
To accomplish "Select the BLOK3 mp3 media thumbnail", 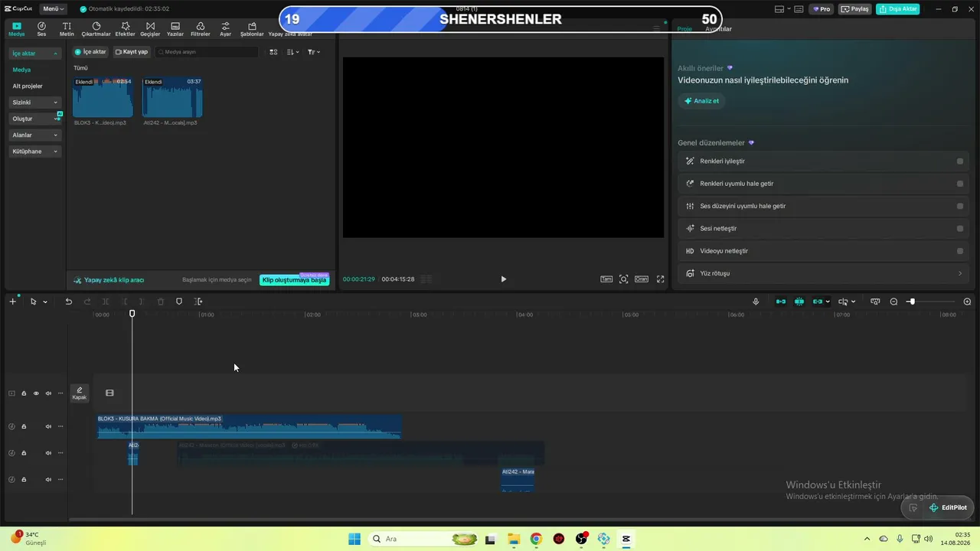I will [x=103, y=97].
